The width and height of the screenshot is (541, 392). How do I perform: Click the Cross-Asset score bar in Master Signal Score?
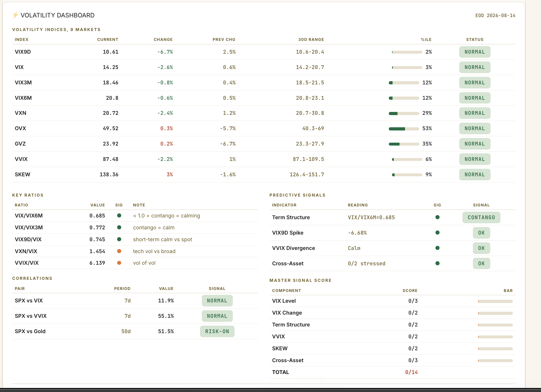tap(495, 361)
